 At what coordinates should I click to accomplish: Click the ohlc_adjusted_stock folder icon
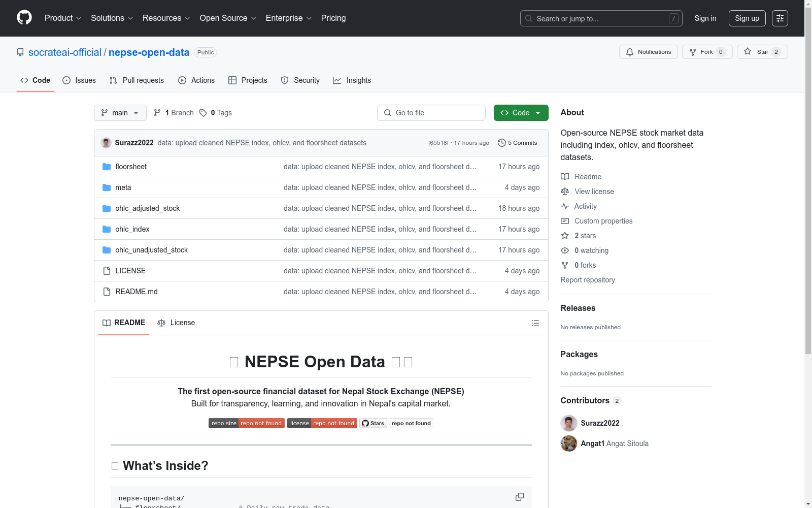pos(107,208)
